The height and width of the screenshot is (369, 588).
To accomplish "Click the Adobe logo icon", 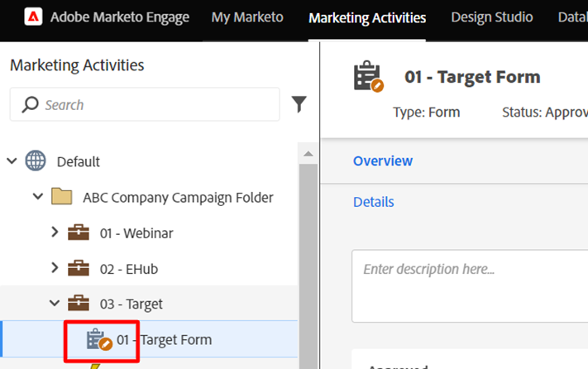I will (33, 17).
